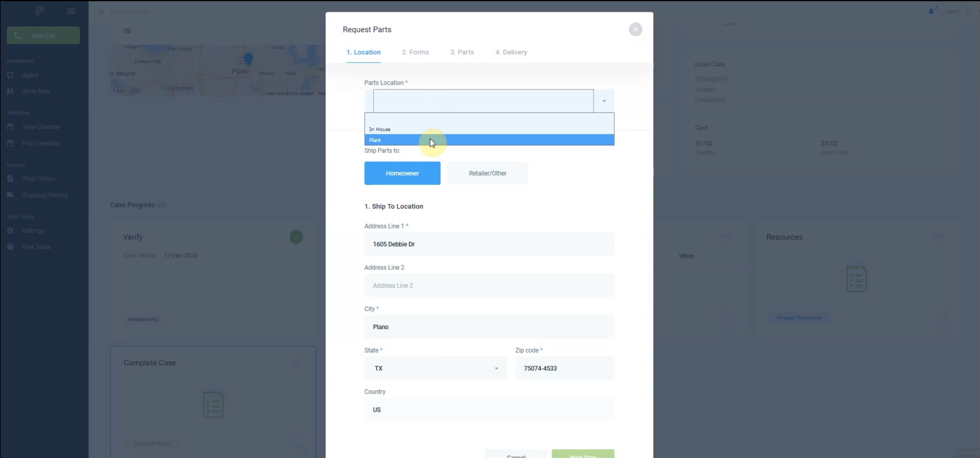980x458 pixels.
Task: Open Work Orders report
Action: click(39, 179)
